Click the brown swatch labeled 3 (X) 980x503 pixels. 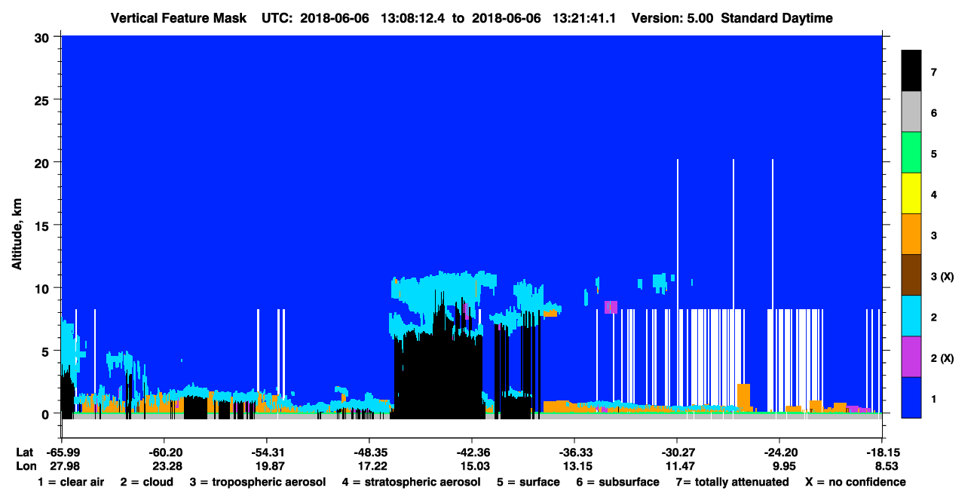click(911, 276)
